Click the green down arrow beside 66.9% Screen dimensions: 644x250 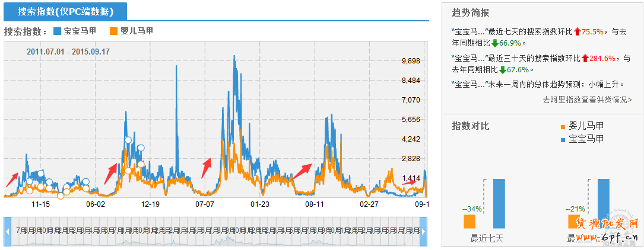coord(494,43)
